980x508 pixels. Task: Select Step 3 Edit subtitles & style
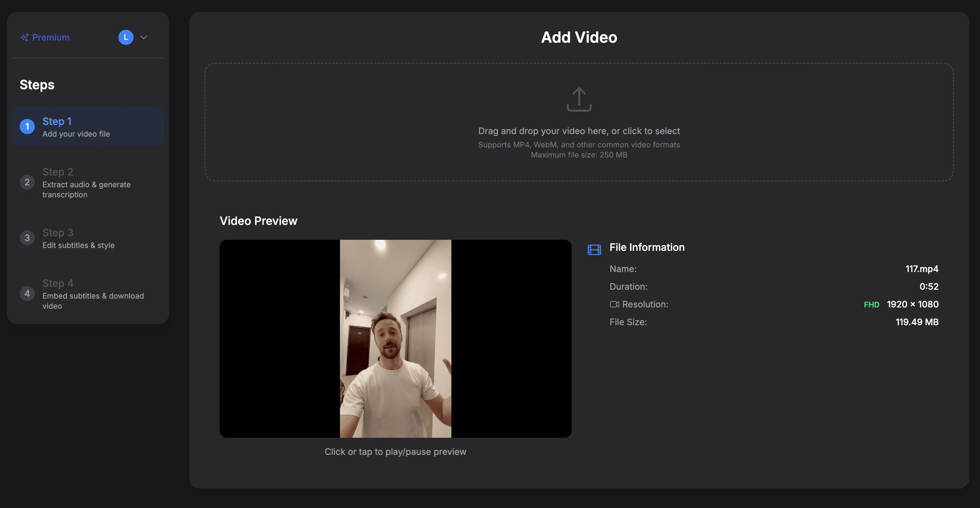[79, 239]
